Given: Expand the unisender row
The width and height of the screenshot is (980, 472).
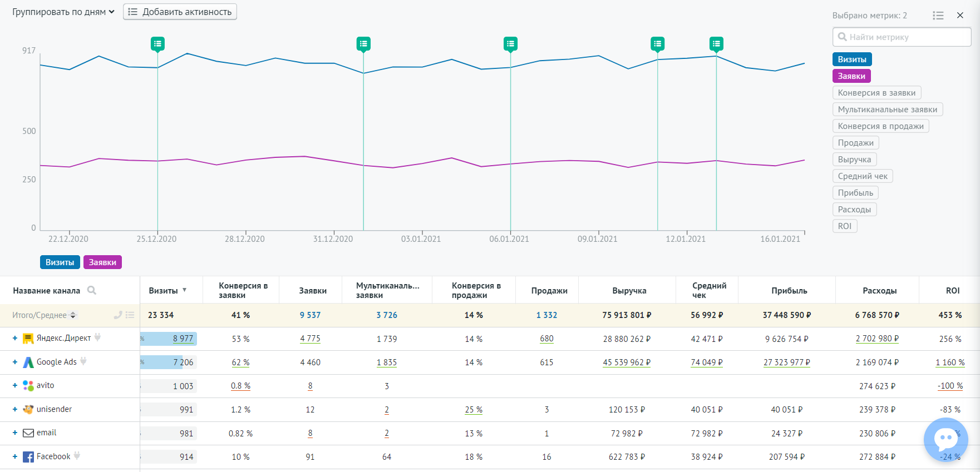Looking at the screenshot, I should [15, 409].
